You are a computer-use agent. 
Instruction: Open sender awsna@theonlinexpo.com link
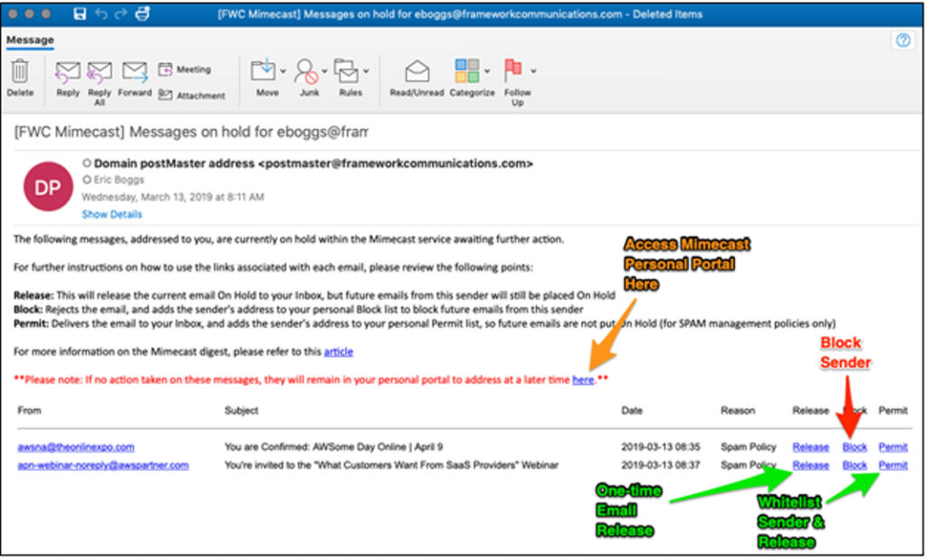76,447
